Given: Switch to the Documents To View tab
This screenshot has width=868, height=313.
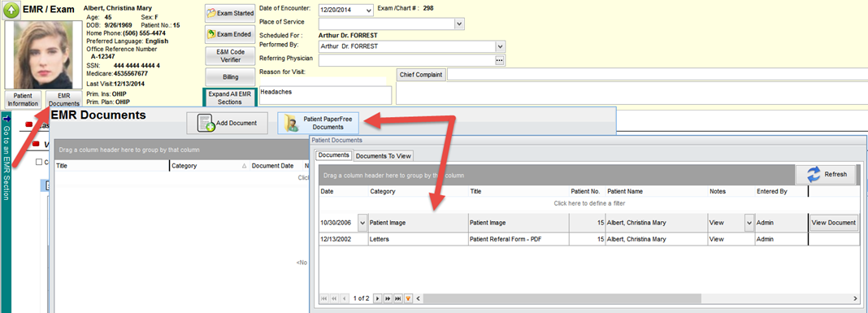Looking at the screenshot, I should (x=383, y=156).
